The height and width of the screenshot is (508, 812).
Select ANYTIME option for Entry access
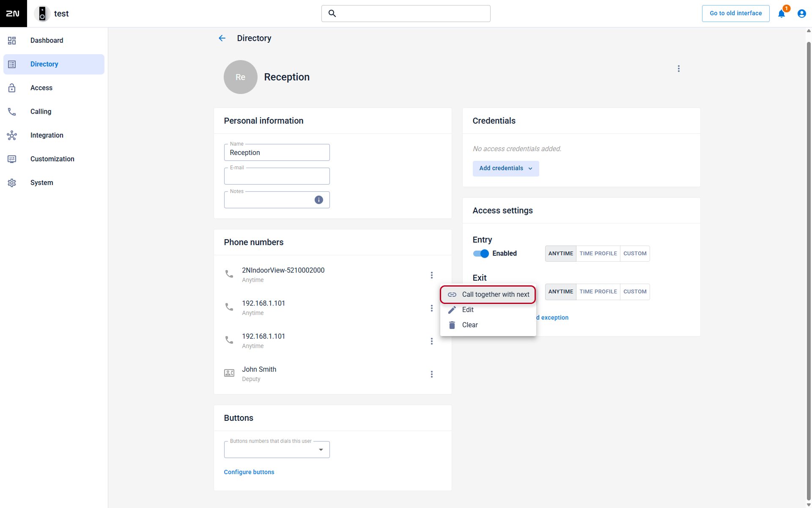point(560,254)
